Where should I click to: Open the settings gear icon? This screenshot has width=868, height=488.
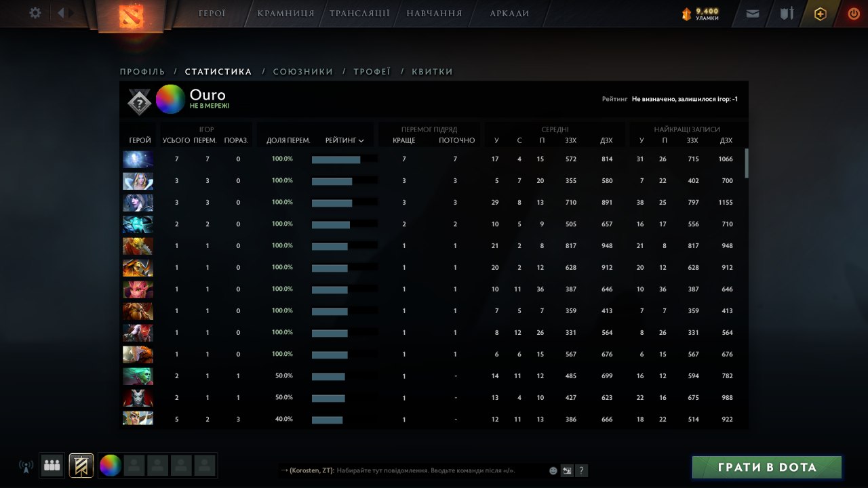coord(35,13)
